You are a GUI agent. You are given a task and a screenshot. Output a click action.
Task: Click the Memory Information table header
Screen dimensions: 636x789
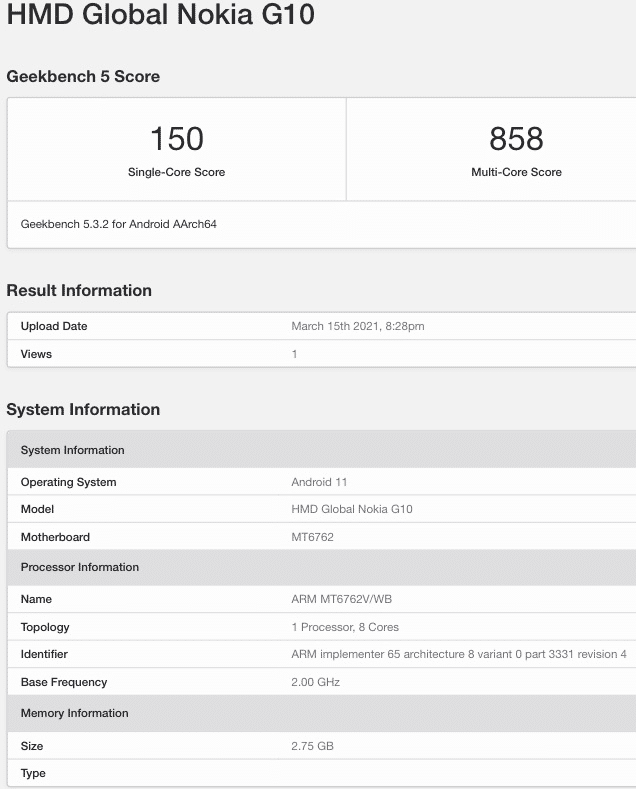[x=322, y=714]
